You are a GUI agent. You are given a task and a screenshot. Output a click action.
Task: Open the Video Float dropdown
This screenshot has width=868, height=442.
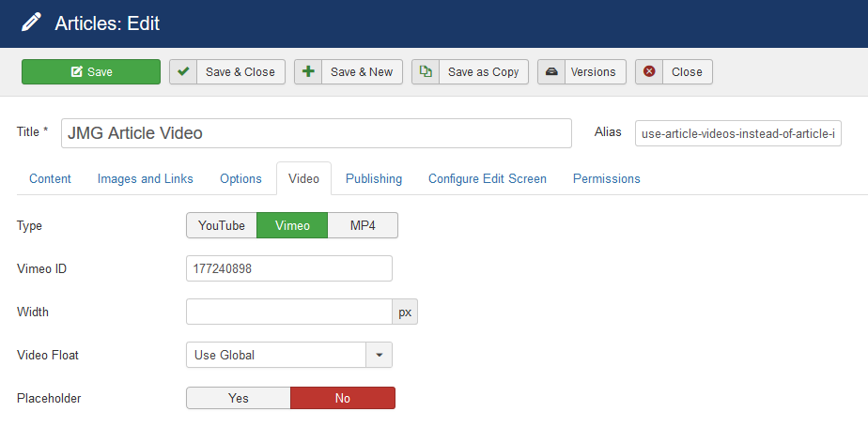[x=289, y=355]
